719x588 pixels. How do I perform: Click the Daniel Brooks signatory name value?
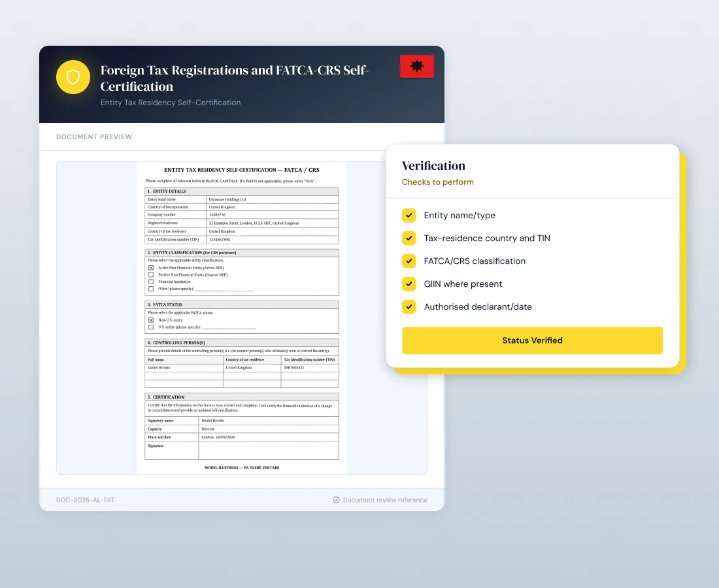(213, 420)
